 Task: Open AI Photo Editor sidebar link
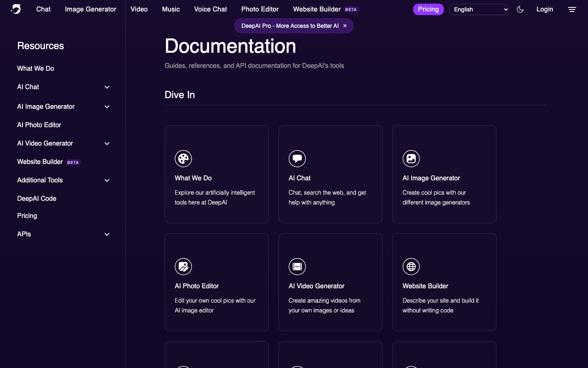click(39, 125)
